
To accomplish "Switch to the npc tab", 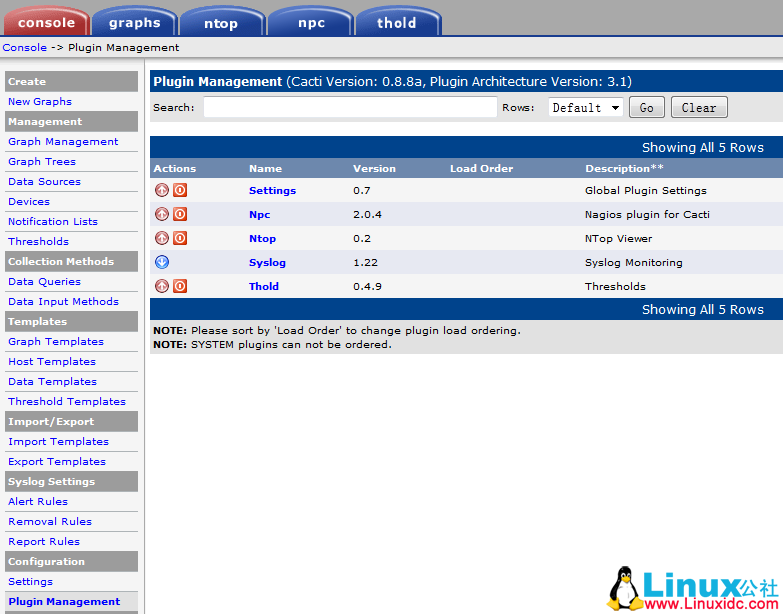I will [x=311, y=22].
